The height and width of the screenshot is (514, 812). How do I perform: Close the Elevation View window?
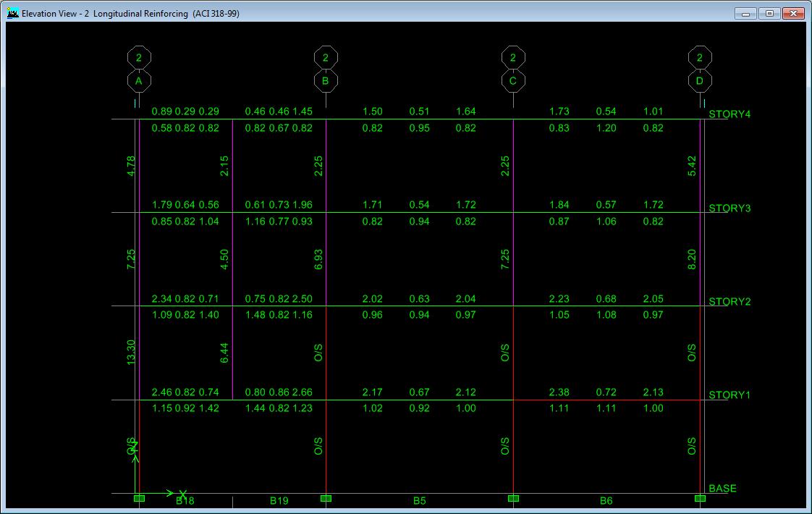[x=793, y=14]
